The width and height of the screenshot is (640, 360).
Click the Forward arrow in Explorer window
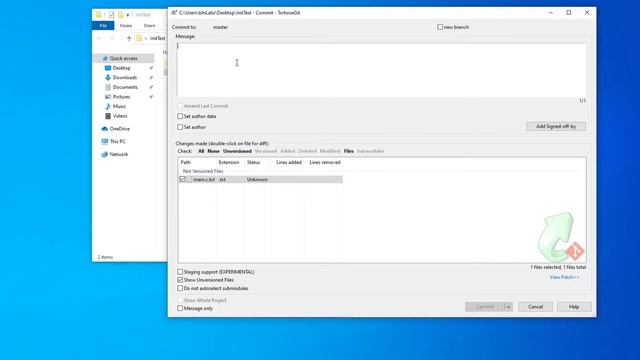[111, 38]
